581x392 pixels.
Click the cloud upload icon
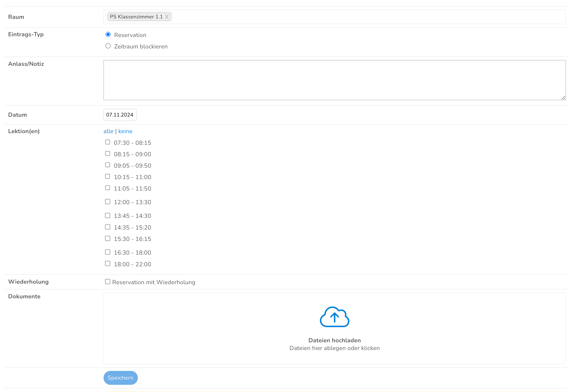pyautogui.click(x=334, y=316)
